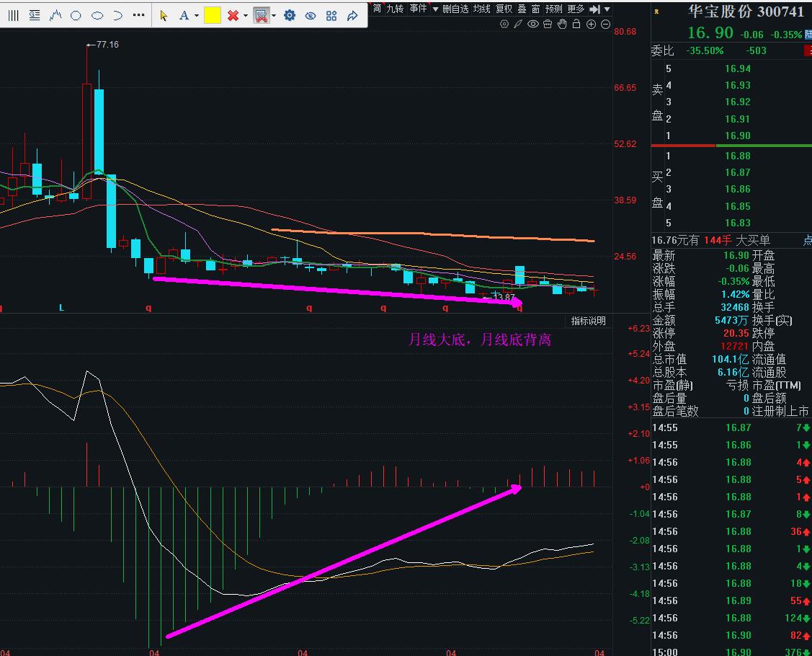Select the text annotation A tool
Viewport: 812px width, 656px height.
[183, 16]
